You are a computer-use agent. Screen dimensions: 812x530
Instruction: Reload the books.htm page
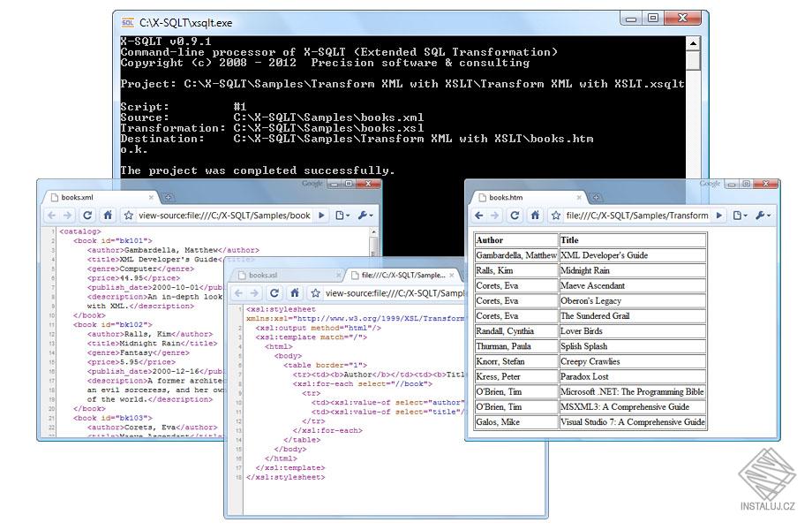tap(515, 216)
